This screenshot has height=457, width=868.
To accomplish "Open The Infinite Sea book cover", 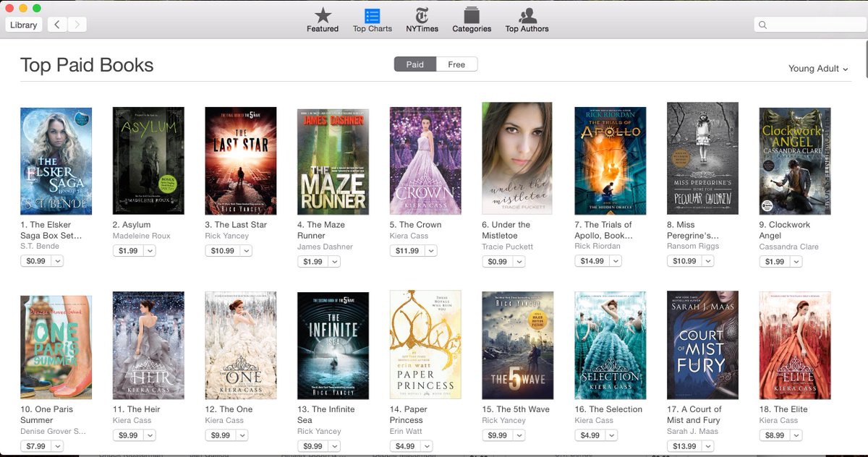I will 333,346.
